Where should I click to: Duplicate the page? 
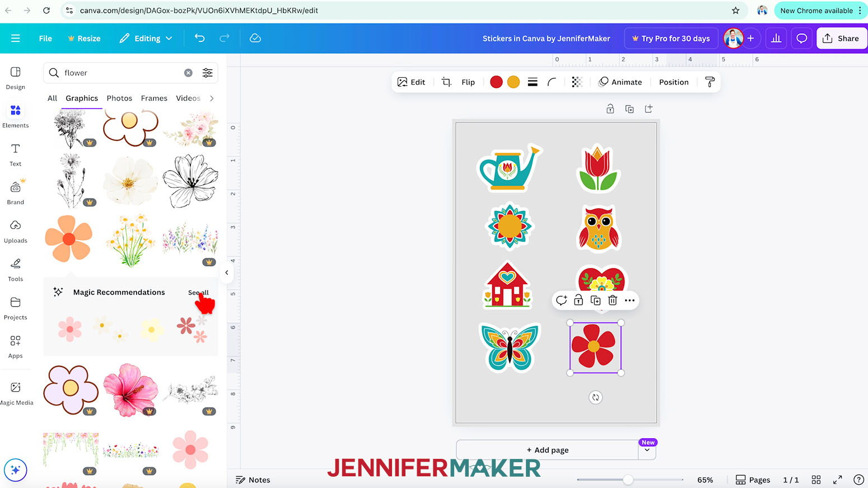(629, 109)
